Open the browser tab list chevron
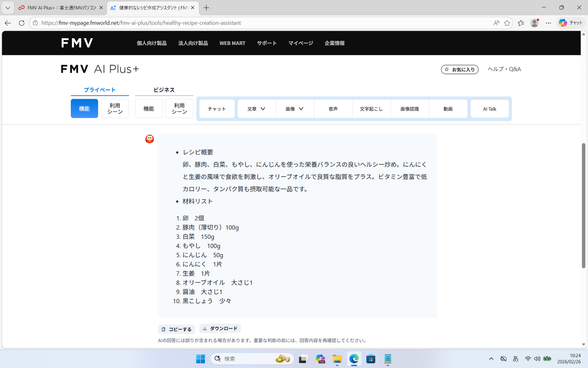 [x=7, y=8]
